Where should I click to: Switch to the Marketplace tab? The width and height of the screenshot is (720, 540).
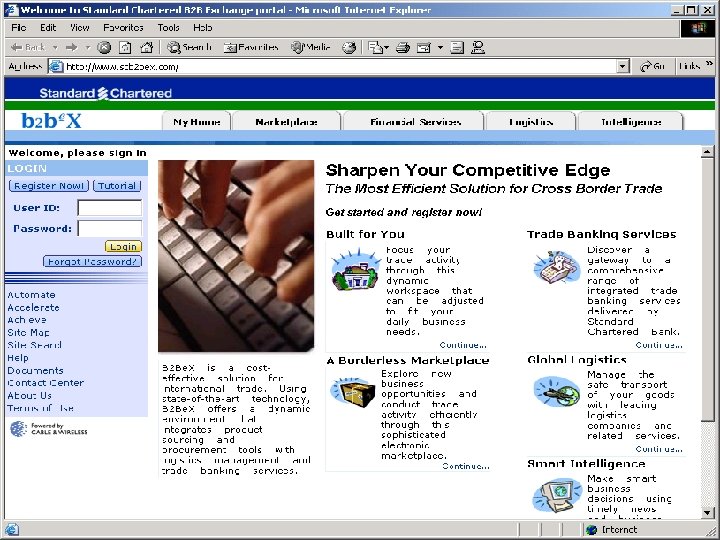pyautogui.click(x=287, y=122)
